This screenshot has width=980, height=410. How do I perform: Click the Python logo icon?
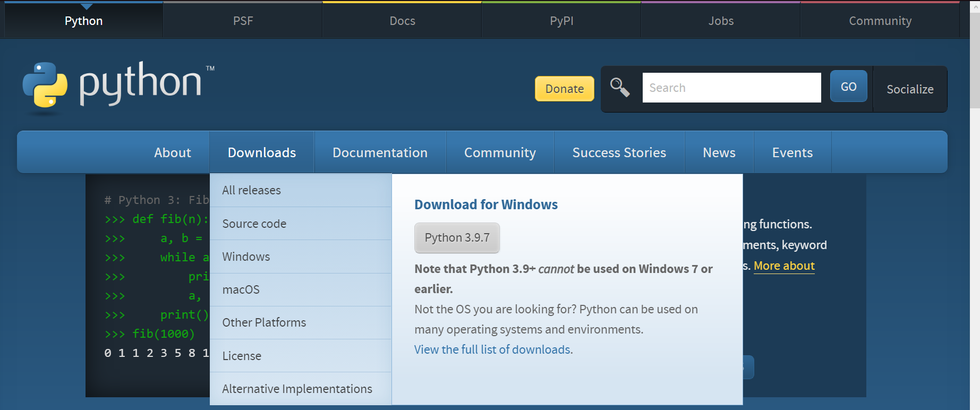[45, 85]
